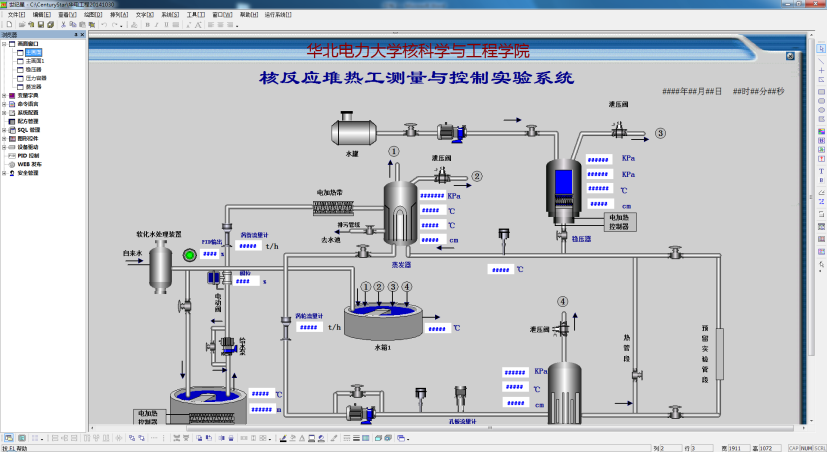Open the 文件[F] menu
This screenshot has width=827, height=452.
tap(16, 15)
